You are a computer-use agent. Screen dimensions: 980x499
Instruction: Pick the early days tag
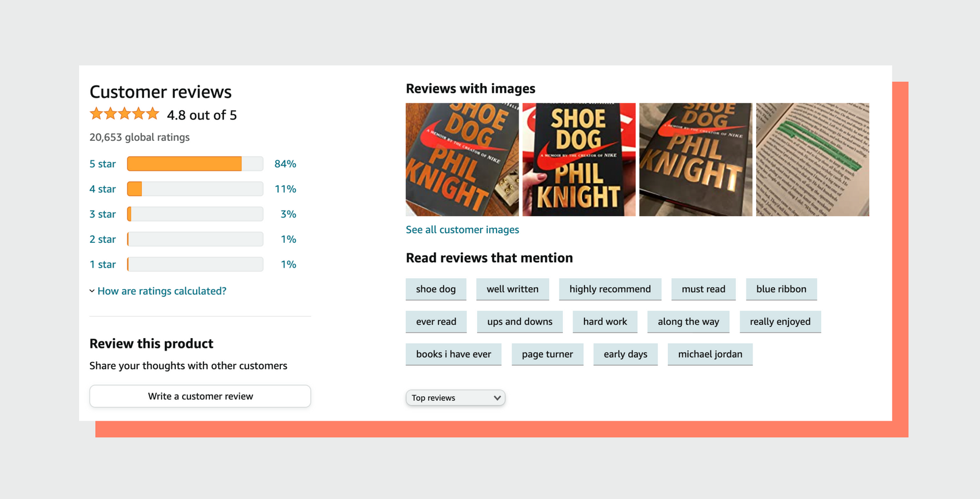(x=626, y=354)
